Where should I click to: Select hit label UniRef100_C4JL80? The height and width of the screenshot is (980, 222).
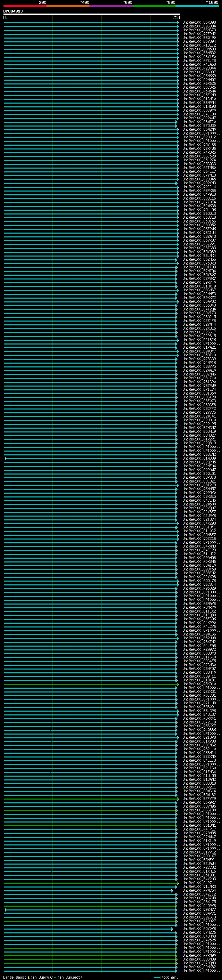pos(199,114)
